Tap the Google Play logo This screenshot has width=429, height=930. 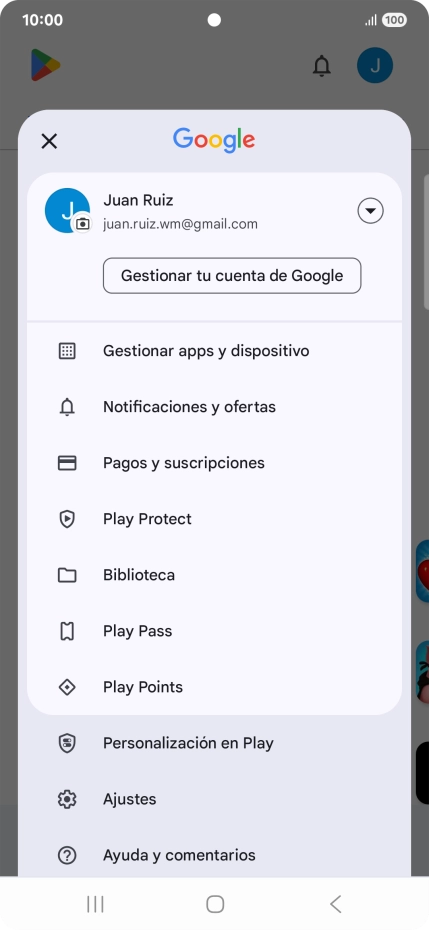[46, 65]
